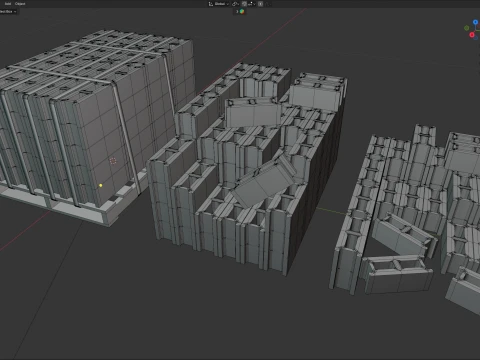Toggle proportional editing button
Screen dimensions: 480x360
(260, 4)
